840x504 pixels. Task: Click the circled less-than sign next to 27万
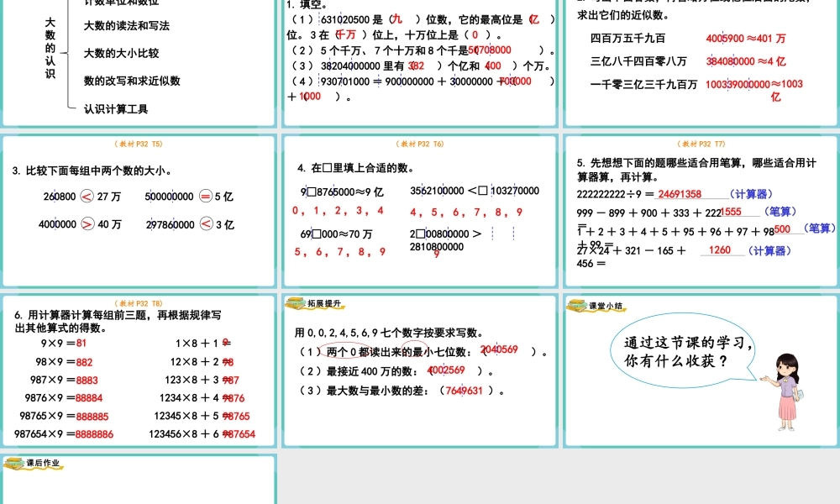[87, 197]
